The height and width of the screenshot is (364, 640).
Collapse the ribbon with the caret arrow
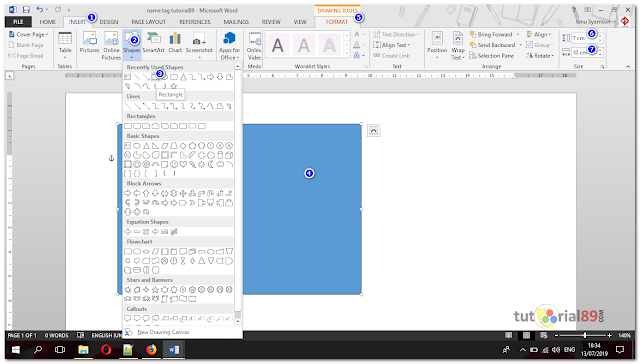628,66
